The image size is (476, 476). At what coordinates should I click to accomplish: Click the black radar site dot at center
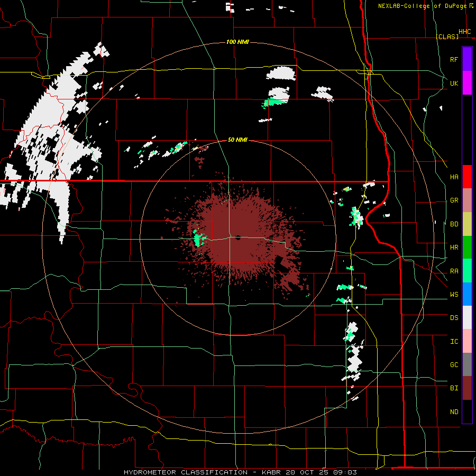click(x=237, y=237)
